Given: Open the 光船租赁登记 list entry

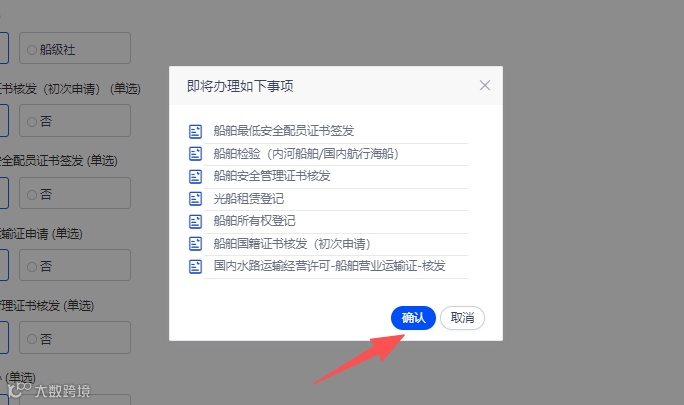Looking at the screenshot, I should click(x=249, y=199).
